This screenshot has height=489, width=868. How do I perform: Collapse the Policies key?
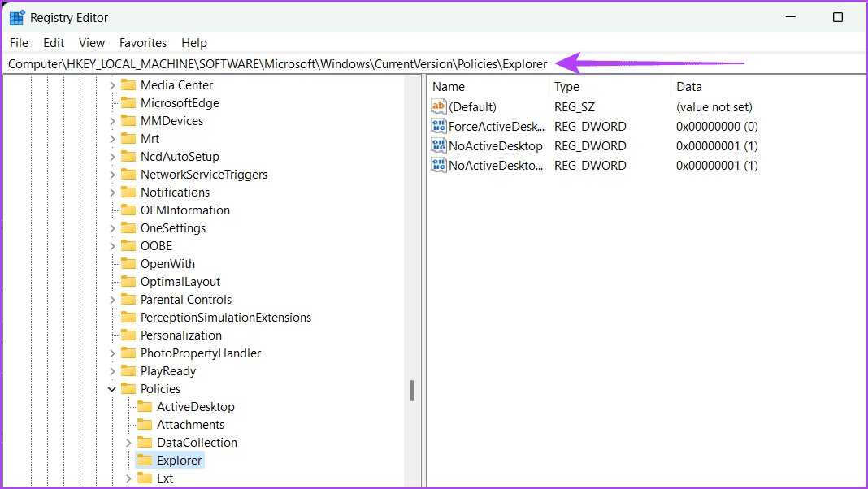click(112, 389)
